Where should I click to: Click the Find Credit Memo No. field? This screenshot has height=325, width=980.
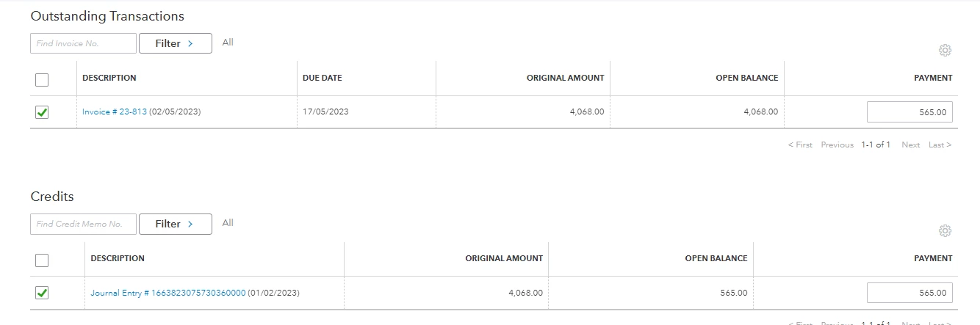(83, 224)
